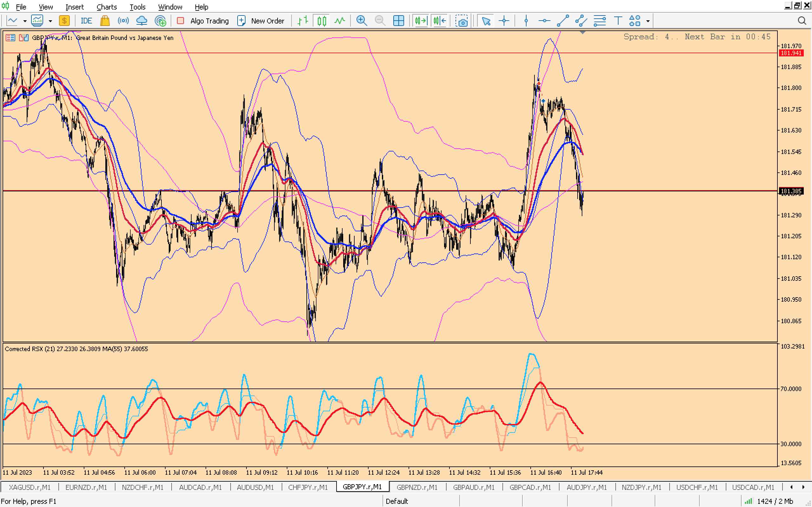
Task: Open the Signals broadcast icon
Action: 123,21
